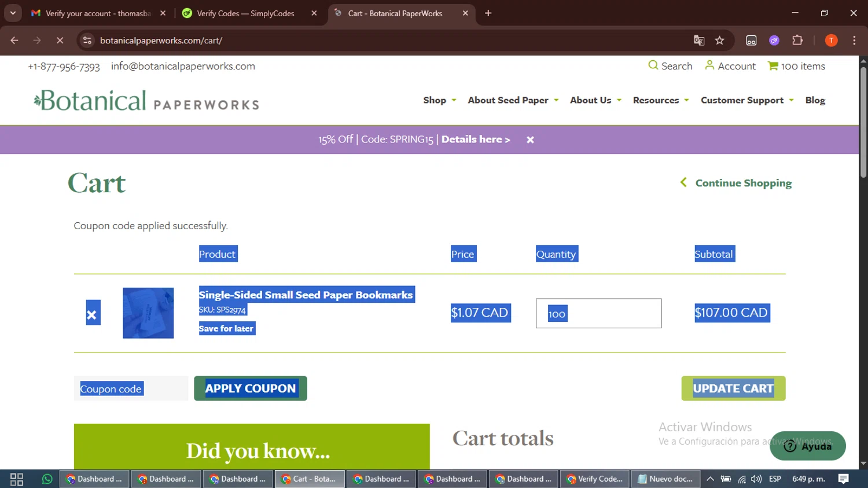Open Windows Task View
This screenshot has height=488, width=868.
pyautogui.click(x=17, y=479)
